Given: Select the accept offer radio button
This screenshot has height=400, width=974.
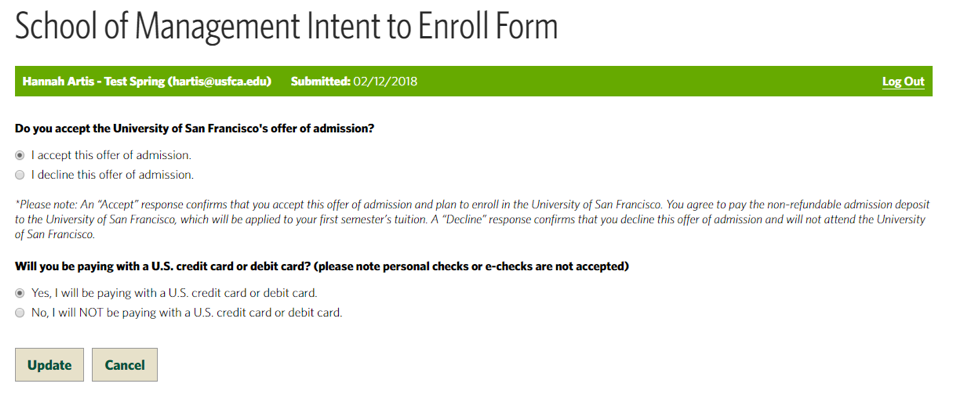Looking at the screenshot, I should coord(20,155).
